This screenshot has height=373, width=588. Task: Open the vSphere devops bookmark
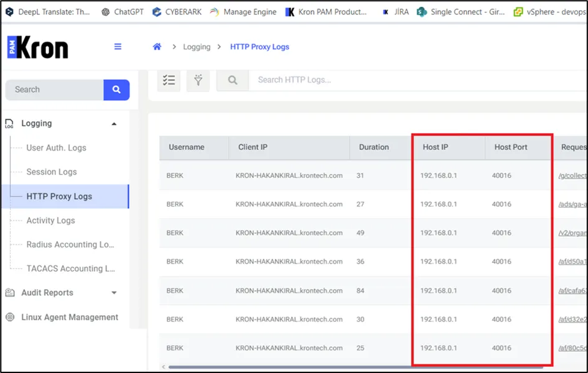point(550,12)
